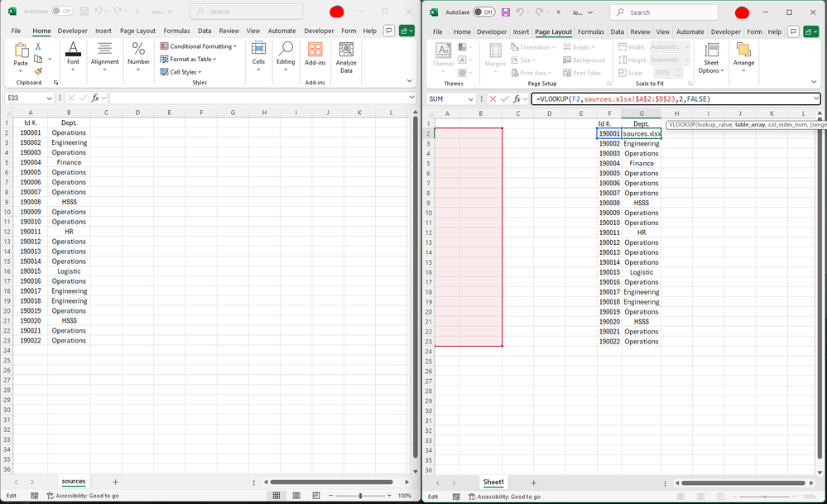
Task: Click the Format Painter brush icon
Action: [x=38, y=71]
